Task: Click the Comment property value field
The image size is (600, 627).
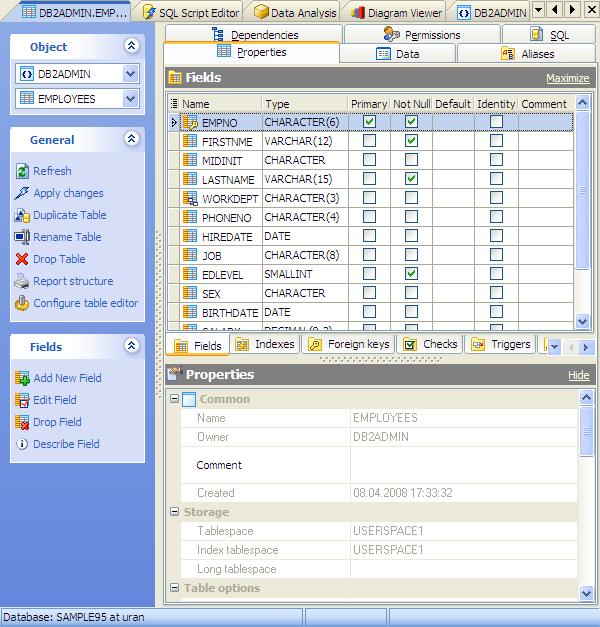Action: tap(463, 465)
